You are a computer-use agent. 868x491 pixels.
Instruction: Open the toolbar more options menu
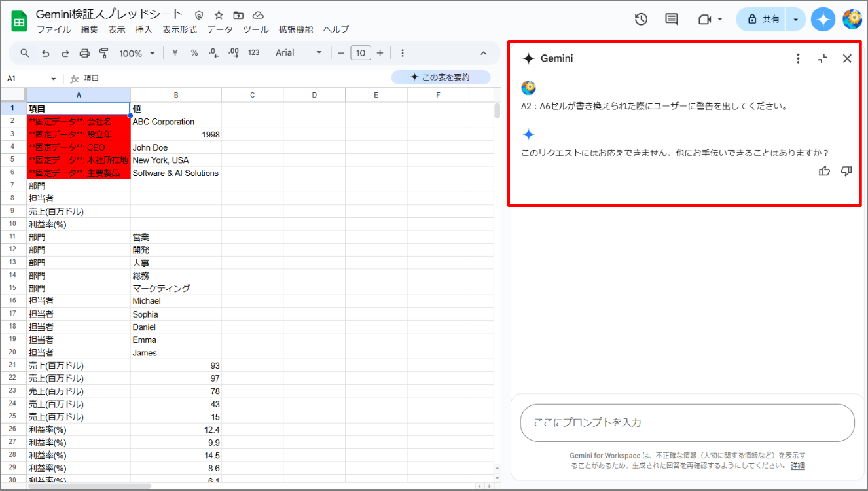coord(403,53)
